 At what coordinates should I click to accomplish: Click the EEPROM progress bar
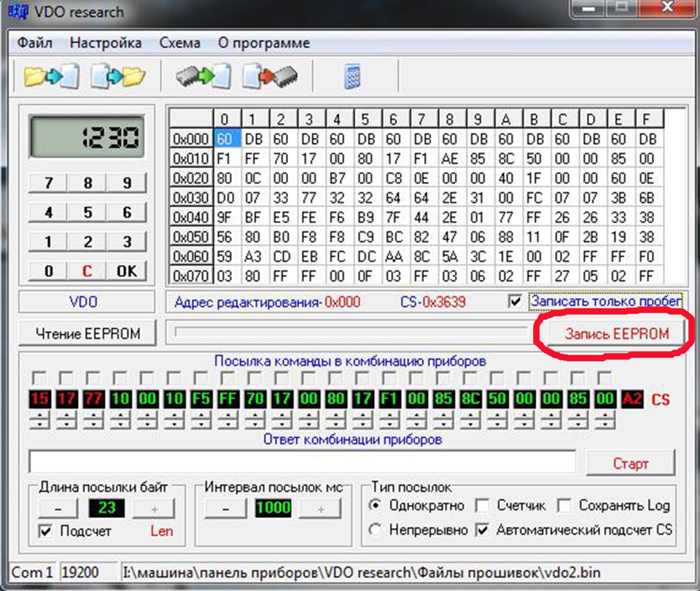pyautogui.click(x=351, y=332)
